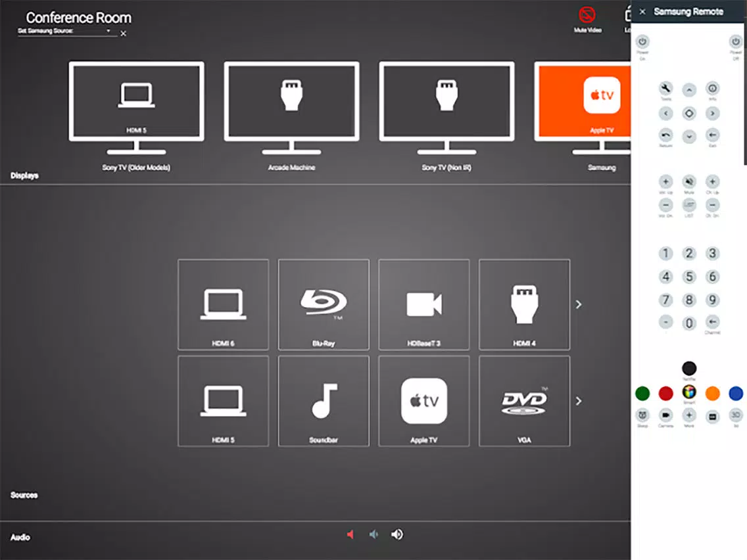The height and width of the screenshot is (560, 747).
Task: Click the More plus button
Action: point(689,415)
